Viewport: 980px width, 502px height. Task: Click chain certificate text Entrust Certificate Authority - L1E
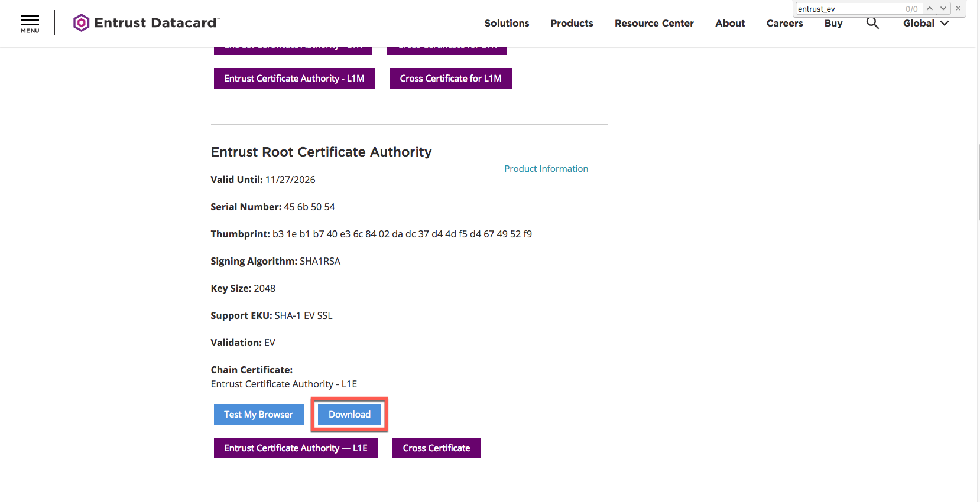(x=284, y=384)
